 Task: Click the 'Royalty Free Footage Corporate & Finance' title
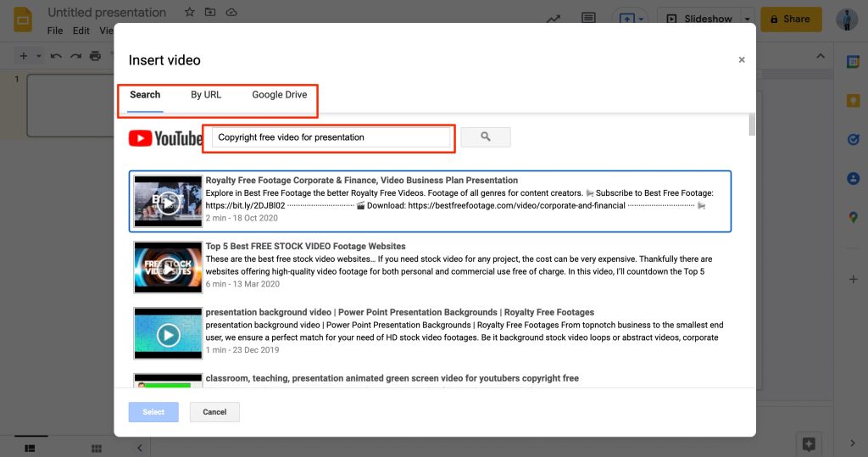[x=361, y=180]
